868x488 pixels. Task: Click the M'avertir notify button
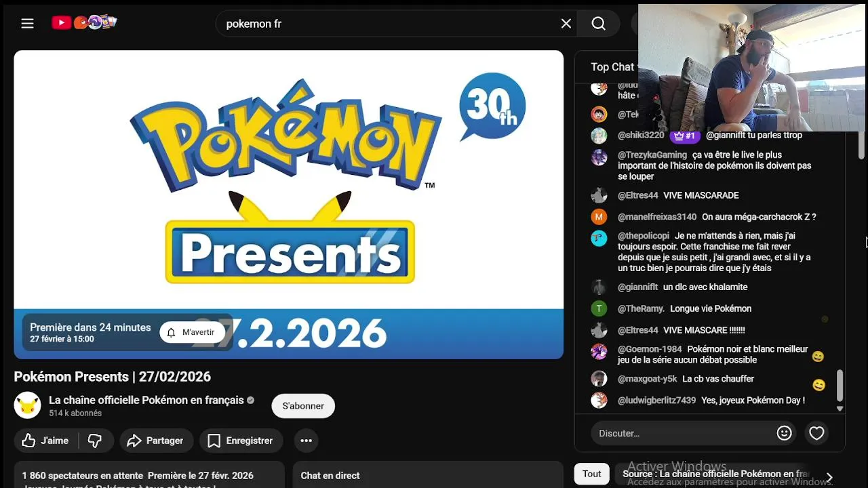click(192, 332)
